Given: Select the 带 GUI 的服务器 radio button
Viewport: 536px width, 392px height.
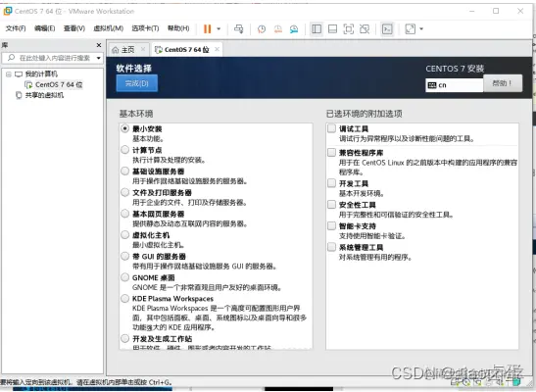Looking at the screenshot, I should click(125, 256).
